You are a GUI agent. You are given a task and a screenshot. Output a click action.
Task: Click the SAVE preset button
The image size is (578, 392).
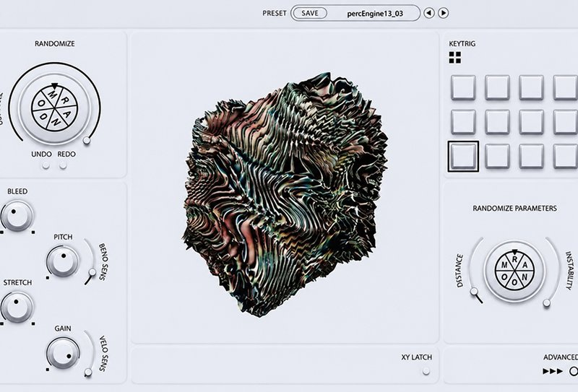pos(310,13)
